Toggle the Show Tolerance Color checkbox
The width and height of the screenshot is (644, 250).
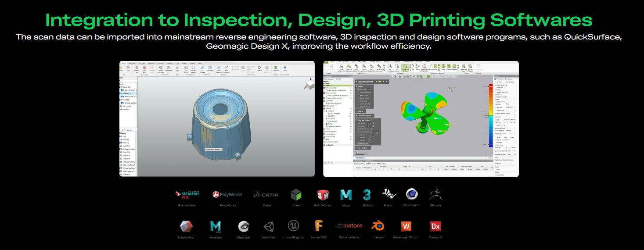point(358,129)
